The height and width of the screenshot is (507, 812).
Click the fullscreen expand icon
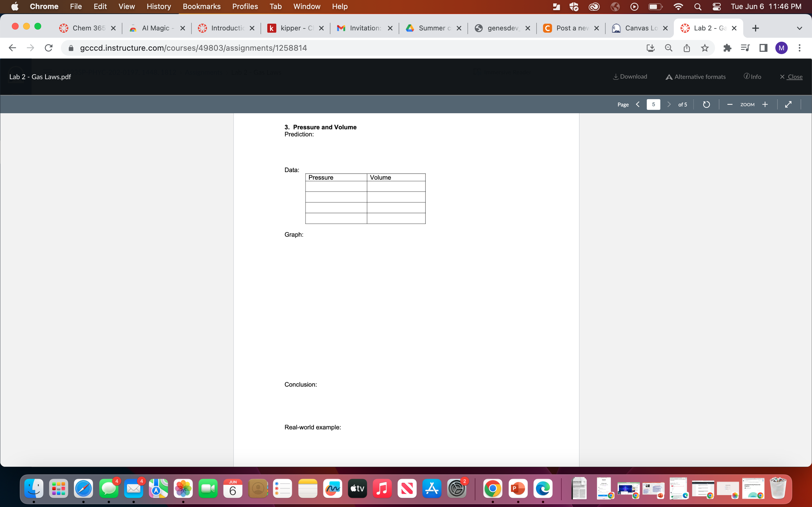coord(788,104)
